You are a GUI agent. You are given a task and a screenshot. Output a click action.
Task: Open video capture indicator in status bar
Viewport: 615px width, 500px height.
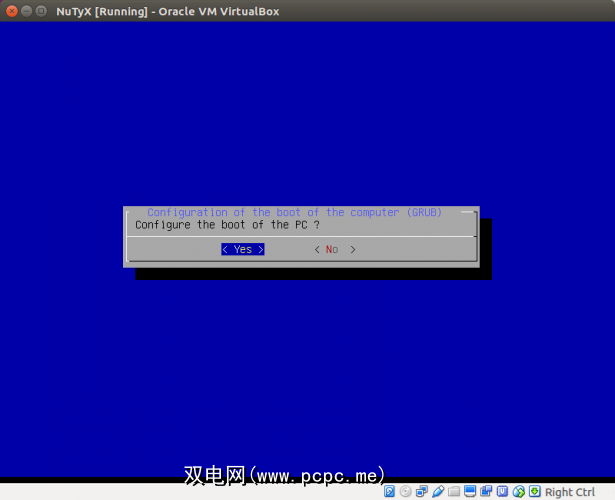pyautogui.click(x=486, y=491)
